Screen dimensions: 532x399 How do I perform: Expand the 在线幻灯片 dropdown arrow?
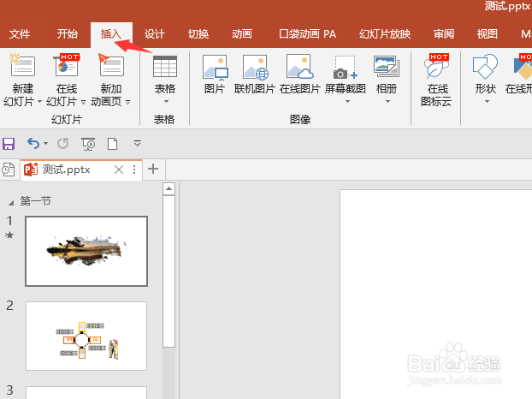[x=83, y=102]
